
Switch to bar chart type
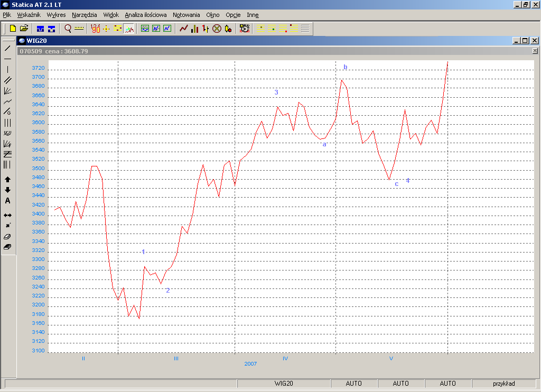click(195, 29)
